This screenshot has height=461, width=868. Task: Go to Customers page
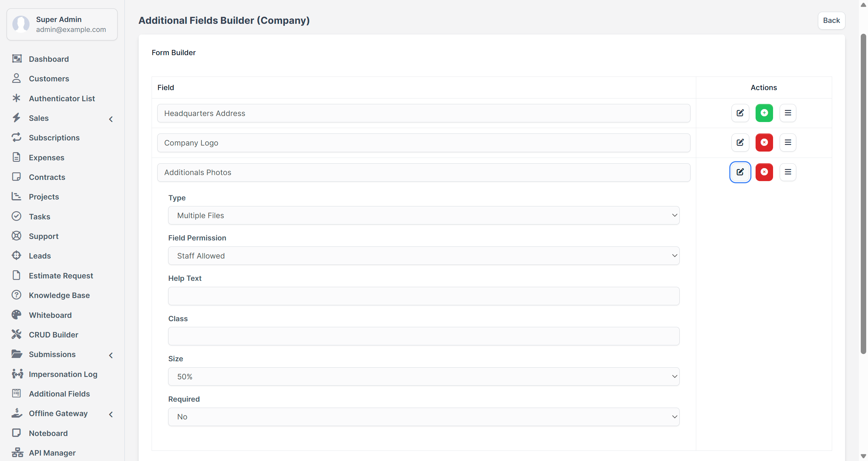click(x=49, y=79)
